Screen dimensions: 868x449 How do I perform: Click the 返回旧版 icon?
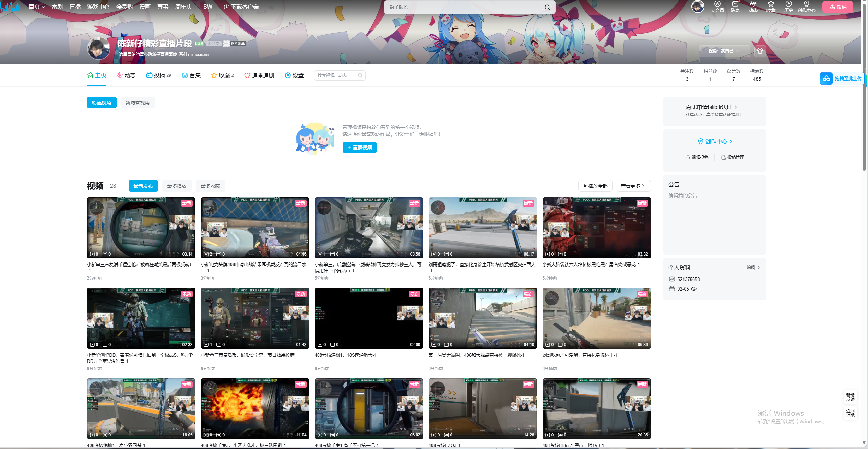(x=850, y=413)
